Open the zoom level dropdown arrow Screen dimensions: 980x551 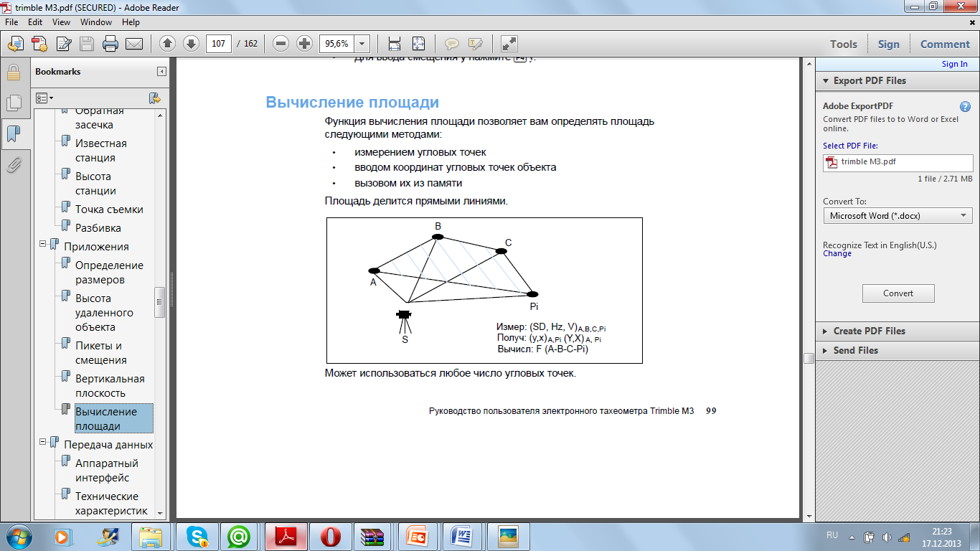point(362,44)
